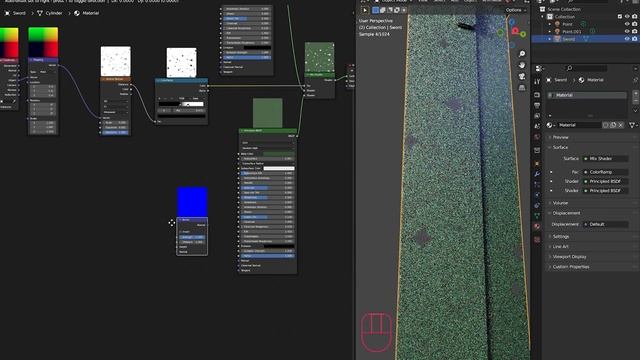Toggle render camera icon of Point
640x360 pixels.
coord(635,24)
